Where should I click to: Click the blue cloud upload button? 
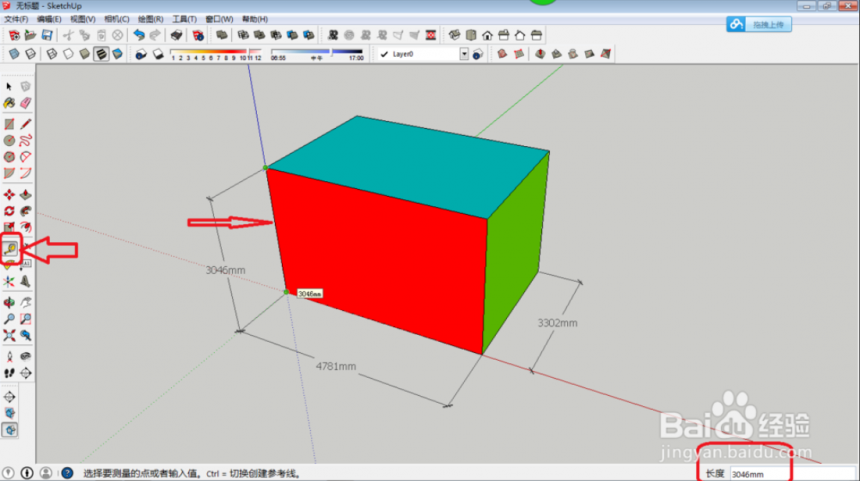[759, 24]
